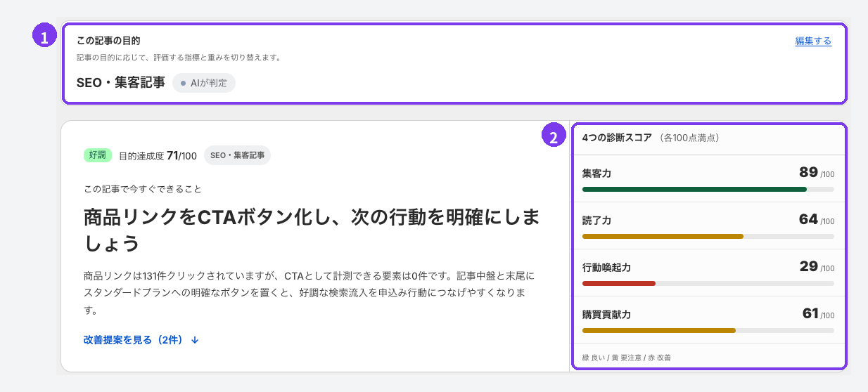The height and width of the screenshot is (392, 868).
Task: Click the 緑 良い / 黄 要注意 legend
Action: [627, 358]
